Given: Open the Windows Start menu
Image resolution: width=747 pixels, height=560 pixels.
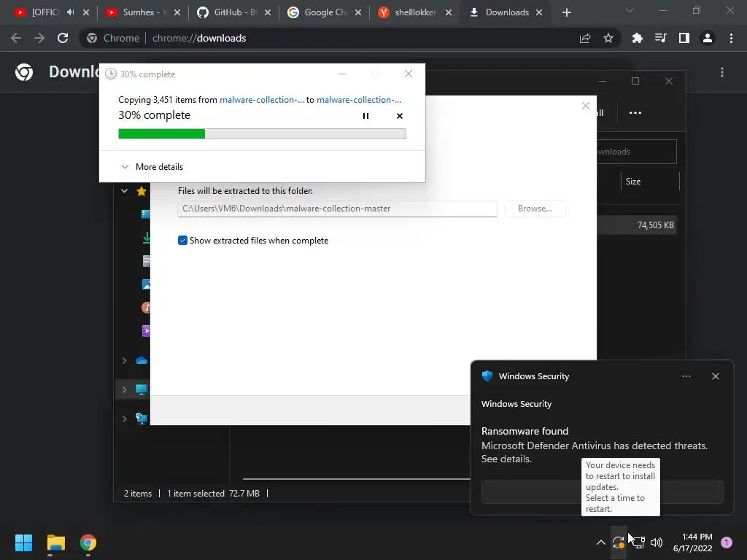Looking at the screenshot, I should point(23,542).
